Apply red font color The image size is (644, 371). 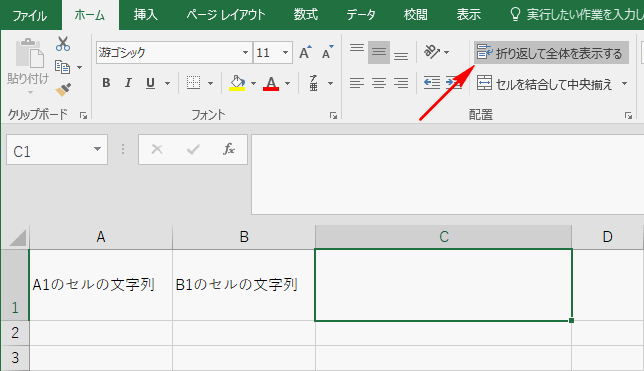tap(271, 83)
